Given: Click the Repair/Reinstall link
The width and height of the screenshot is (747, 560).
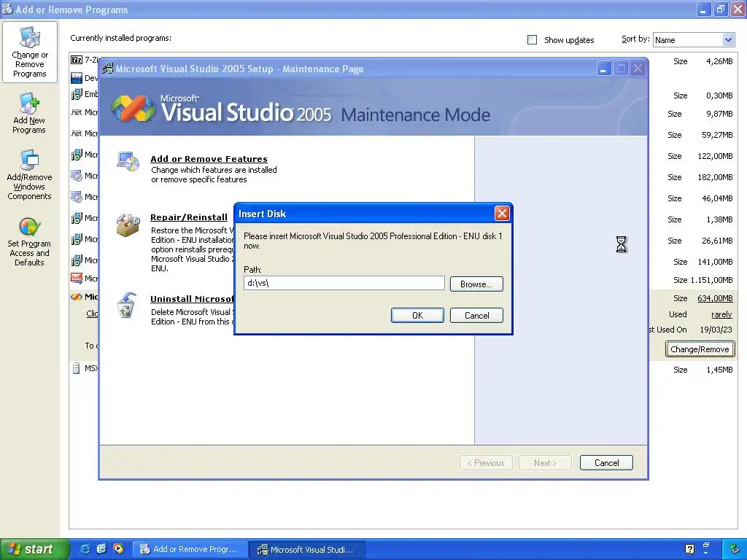Looking at the screenshot, I should click(189, 217).
